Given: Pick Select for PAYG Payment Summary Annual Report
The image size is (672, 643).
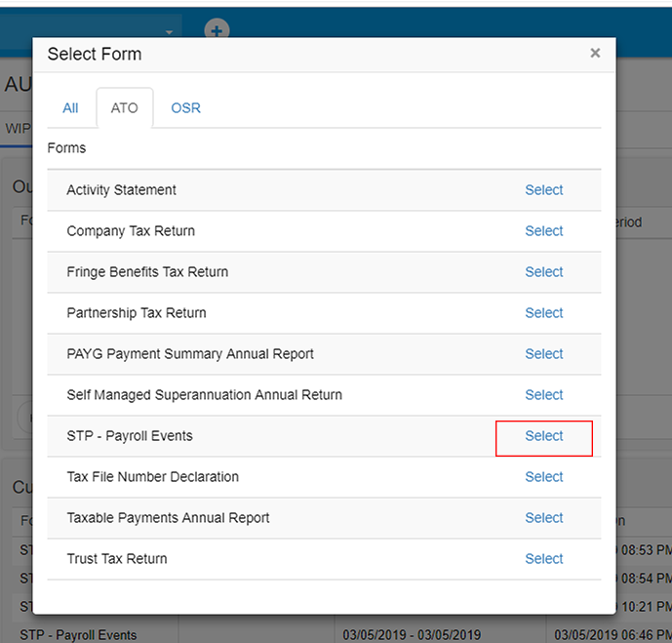Looking at the screenshot, I should tap(543, 354).
